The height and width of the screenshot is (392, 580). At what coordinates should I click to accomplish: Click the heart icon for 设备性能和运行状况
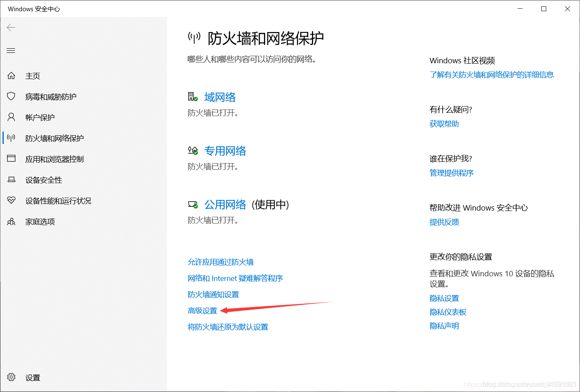coord(11,200)
